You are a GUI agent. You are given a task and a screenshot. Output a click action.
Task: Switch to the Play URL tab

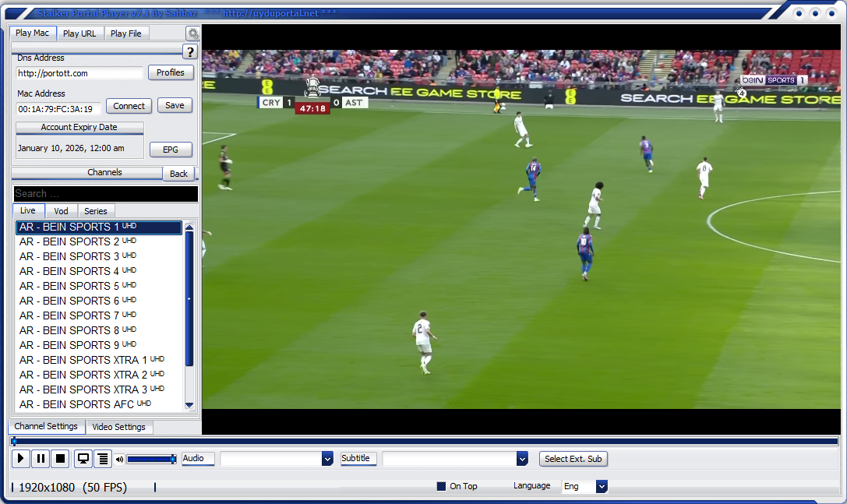(79, 33)
